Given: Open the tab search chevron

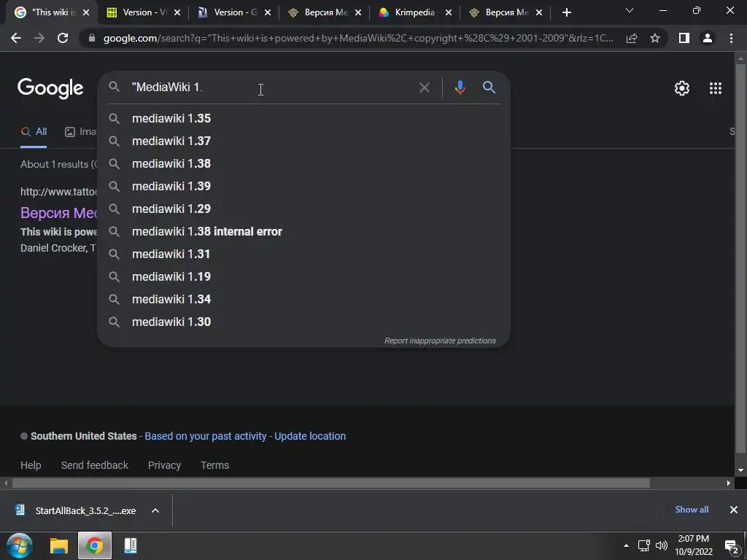Looking at the screenshot, I should [x=630, y=10].
